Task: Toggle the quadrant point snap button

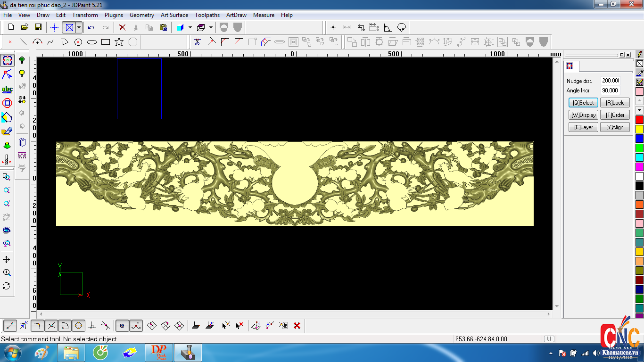Action: 78,325
